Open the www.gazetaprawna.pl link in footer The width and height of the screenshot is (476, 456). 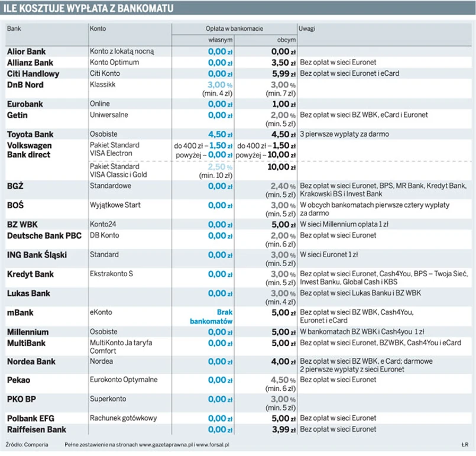(x=166, y=443)
